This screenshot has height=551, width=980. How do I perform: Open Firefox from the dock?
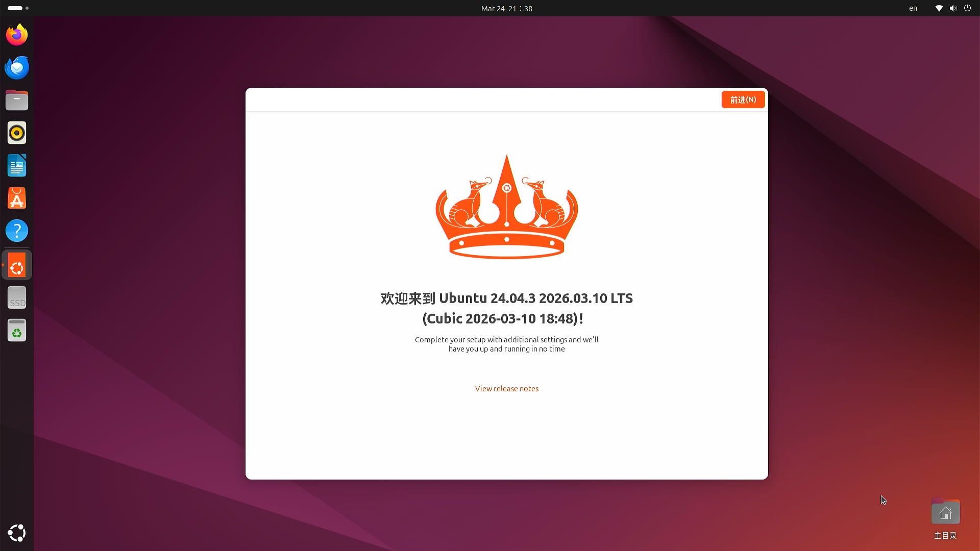[x=17, y=35]
